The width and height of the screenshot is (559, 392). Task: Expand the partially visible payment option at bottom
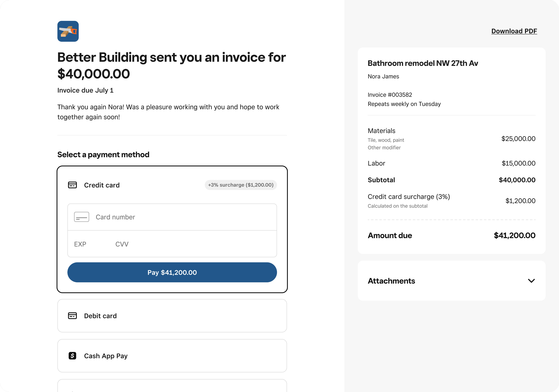pyautogui.click(x=172, y=387)
